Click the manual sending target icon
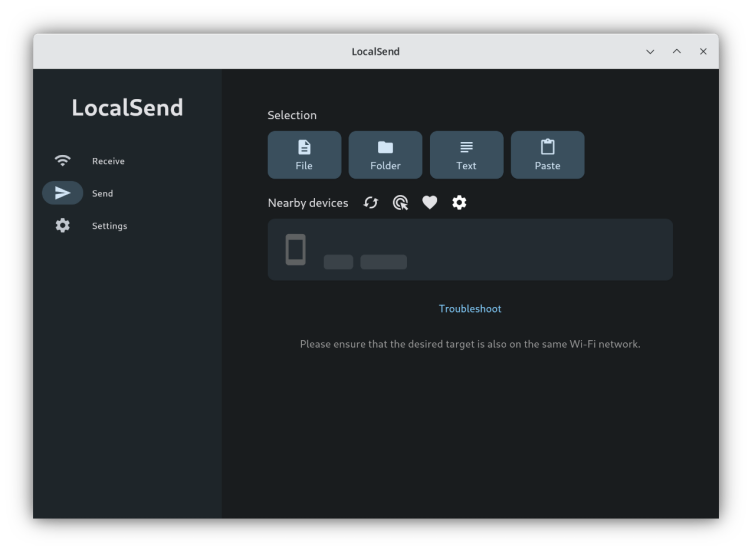 coord(400,203)
